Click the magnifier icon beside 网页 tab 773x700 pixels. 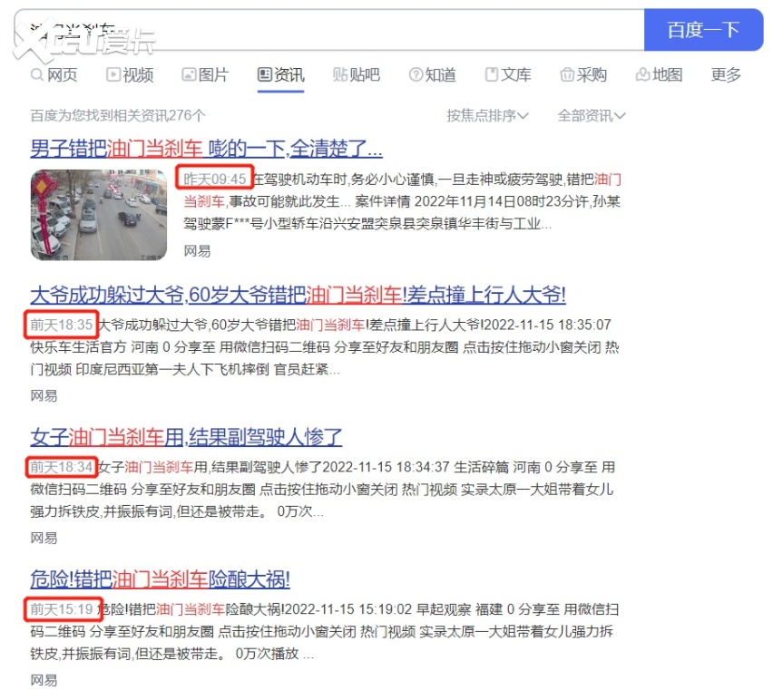37,75
